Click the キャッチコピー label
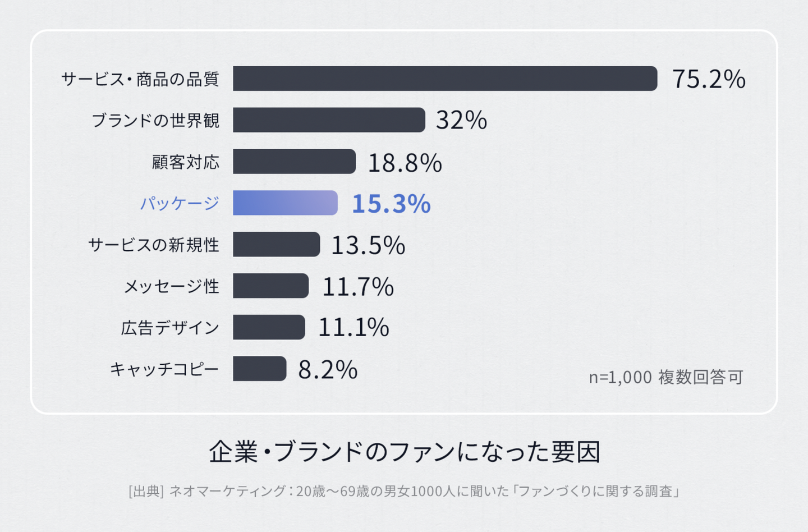This screenshot has height=532, width=808. (164, 369)
